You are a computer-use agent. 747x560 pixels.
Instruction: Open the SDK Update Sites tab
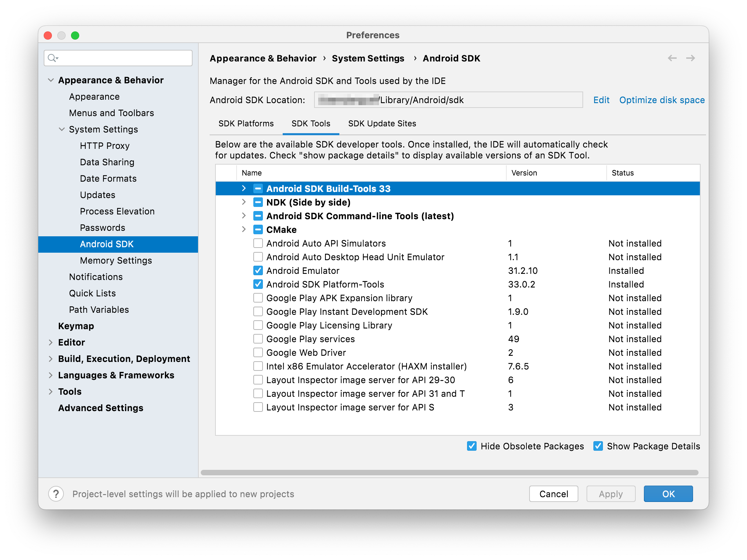pyautogui.click(x=382, y=124)
